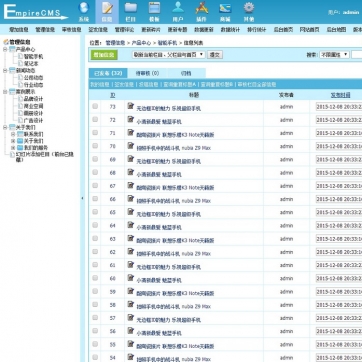Open the 模板 (Template) navigation icon
This screenshot has width=362, height=362.
[x=154, y=11]
